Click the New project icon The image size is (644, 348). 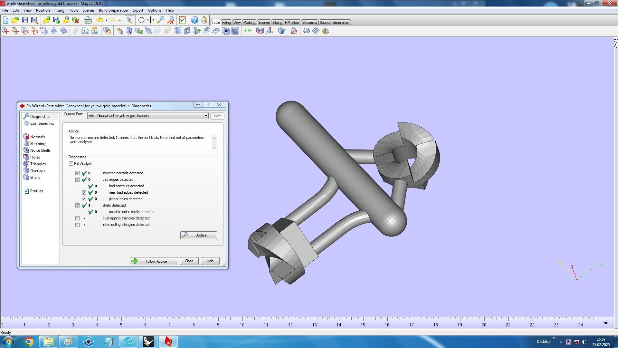click(x=5, y=20)
